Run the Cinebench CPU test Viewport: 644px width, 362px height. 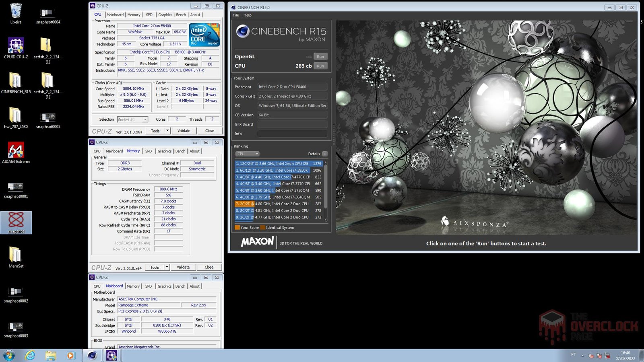(320, 66)
